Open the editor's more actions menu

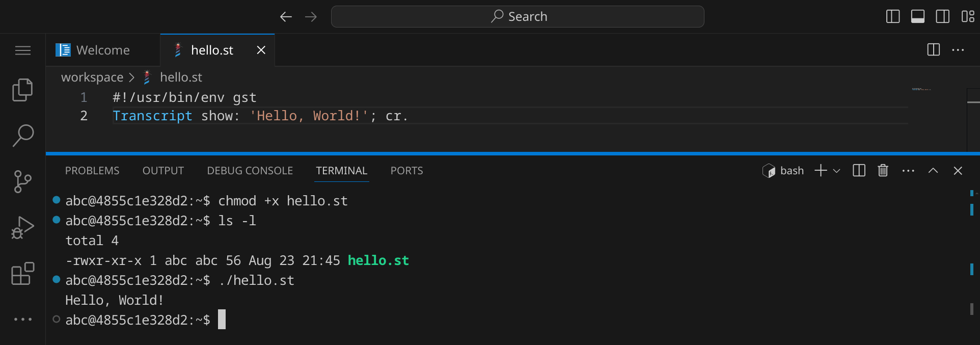pyautogui.click(x=958, y=50)
